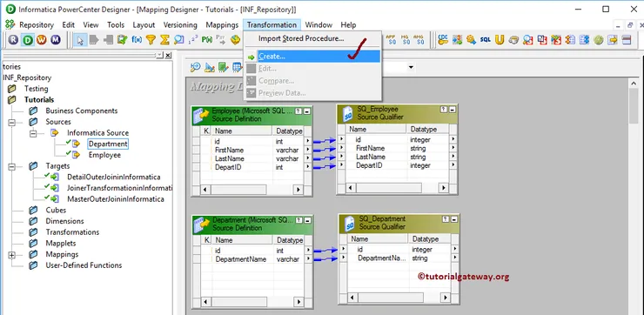
Task: Open the Versioning menu
Action: pos(180,25)
